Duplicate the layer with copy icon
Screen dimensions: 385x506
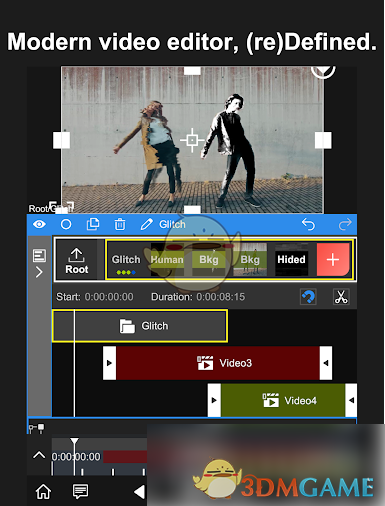[93, 224]
